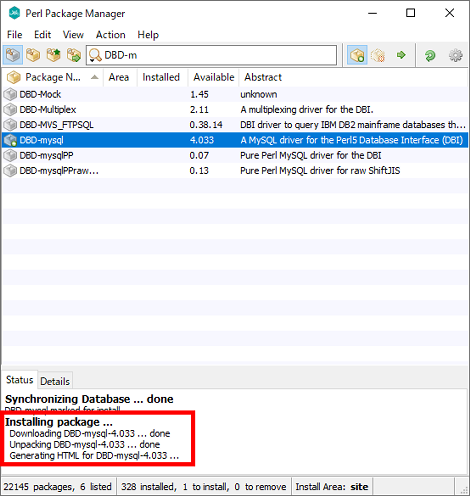
Task: Click the green 'Refresh all data' icon
Action: coord(430,55)
